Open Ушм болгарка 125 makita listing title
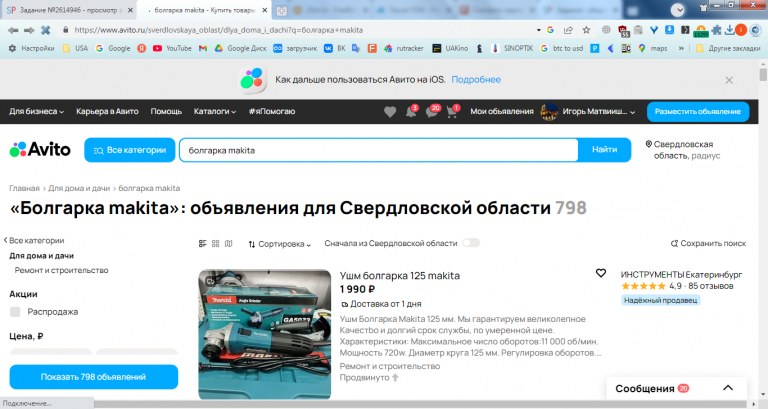The image size is (768, 409). (400, 276)
